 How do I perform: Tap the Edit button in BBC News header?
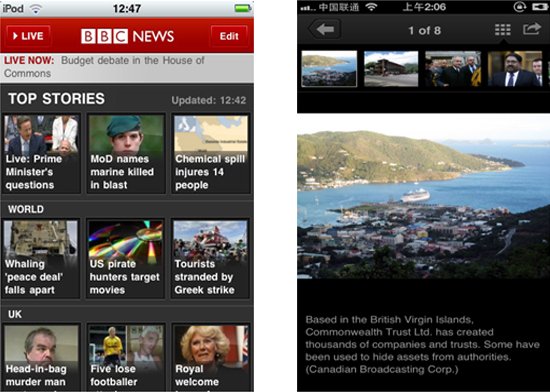(229, 36)
